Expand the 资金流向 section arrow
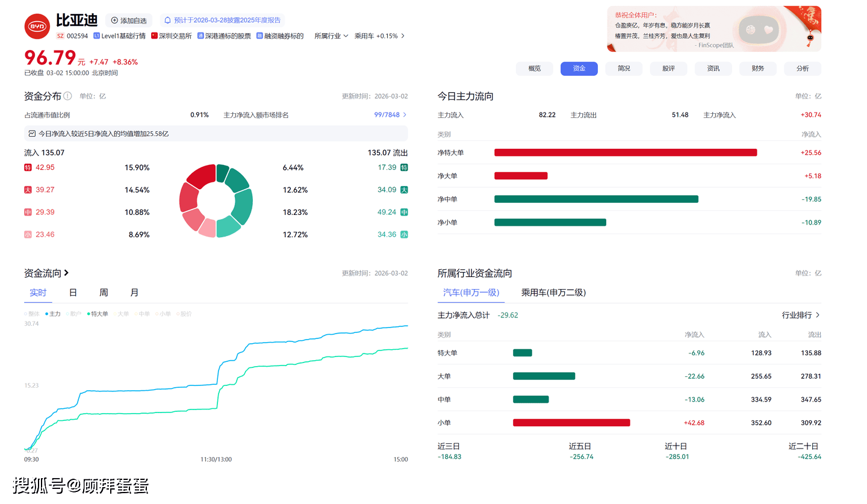This screenshot has height=504, width=867. coord(66,273)
